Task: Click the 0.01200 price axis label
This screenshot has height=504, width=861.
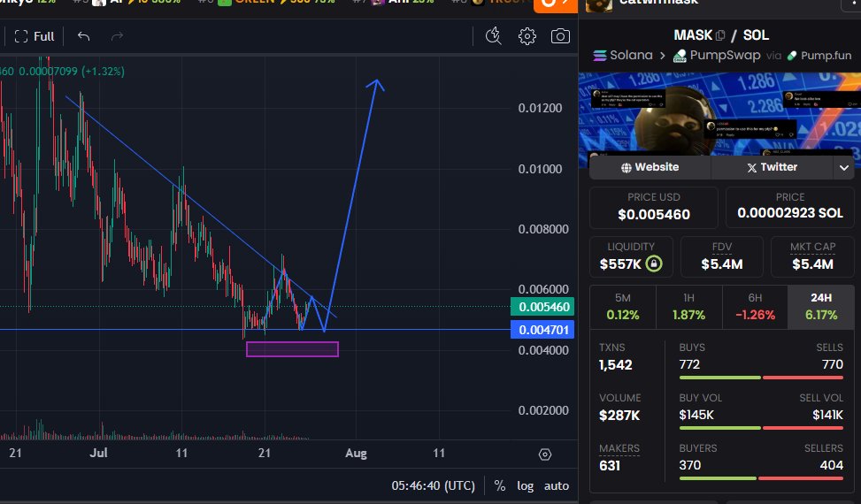Action: pos(541,108)
